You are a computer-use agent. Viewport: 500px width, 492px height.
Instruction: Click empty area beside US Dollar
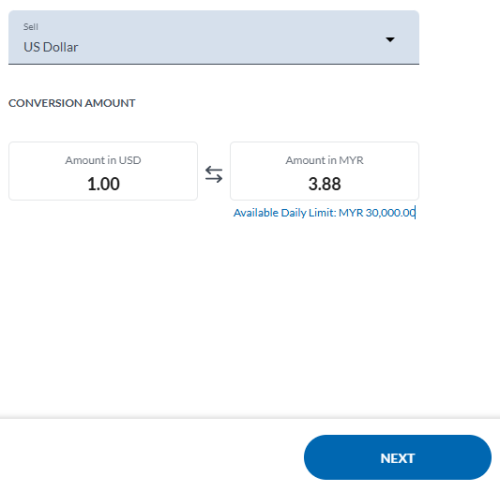[x=230, y=47]
